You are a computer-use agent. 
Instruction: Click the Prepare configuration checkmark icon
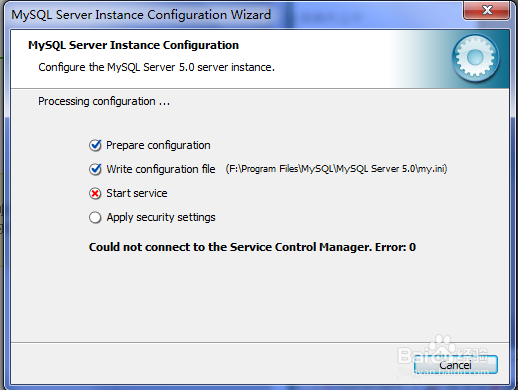click(95, 145)
